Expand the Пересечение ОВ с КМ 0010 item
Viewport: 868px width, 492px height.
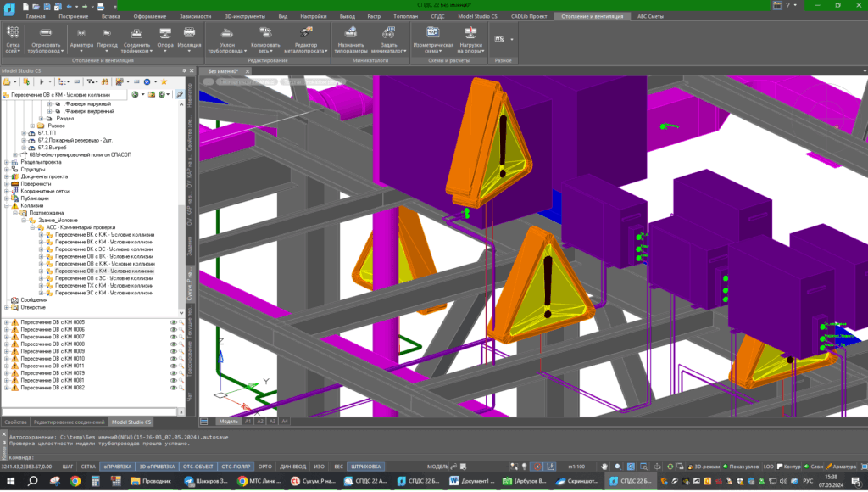7,358
